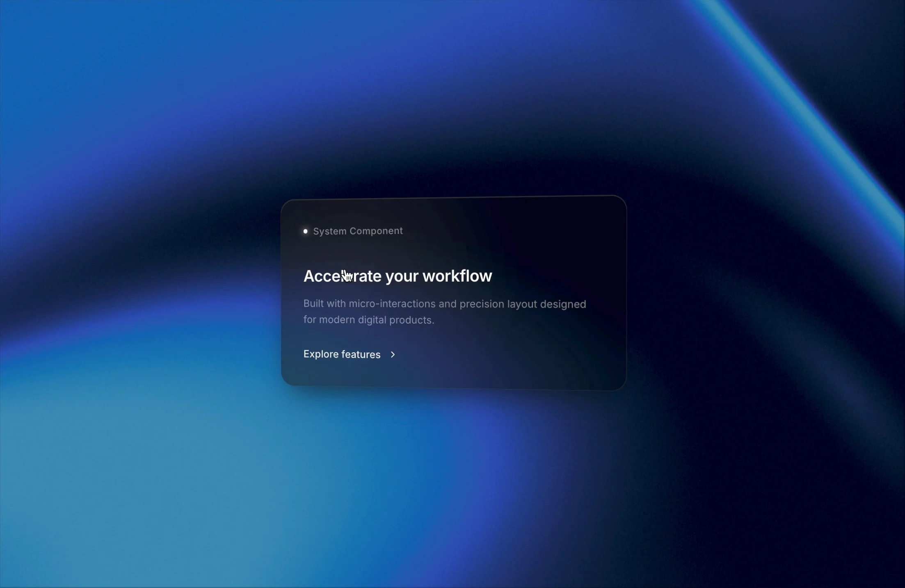This screenshot has height=588, width=905.
Task: Click the 'Accelerate your workflow' heading
Action: tap(398, 276)
